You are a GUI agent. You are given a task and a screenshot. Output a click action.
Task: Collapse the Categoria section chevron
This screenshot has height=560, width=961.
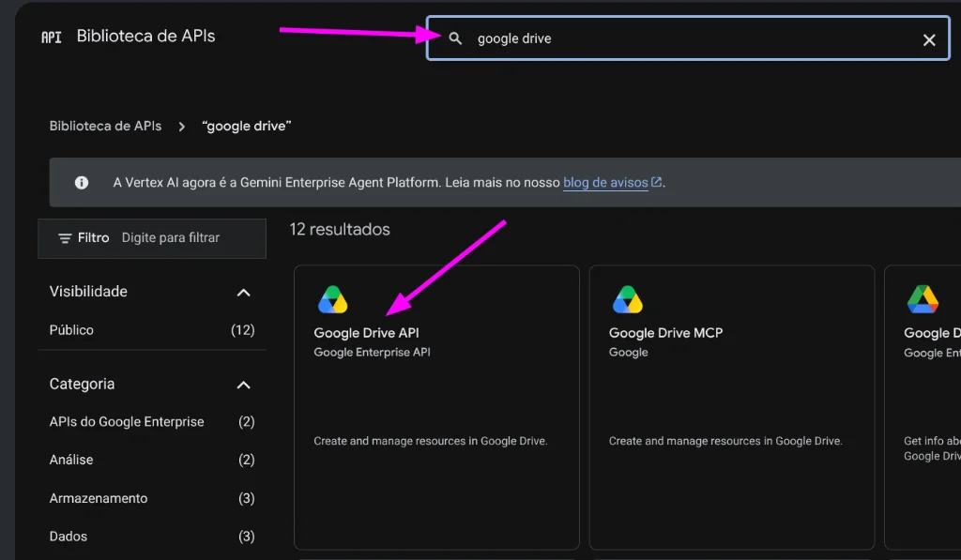243,386
